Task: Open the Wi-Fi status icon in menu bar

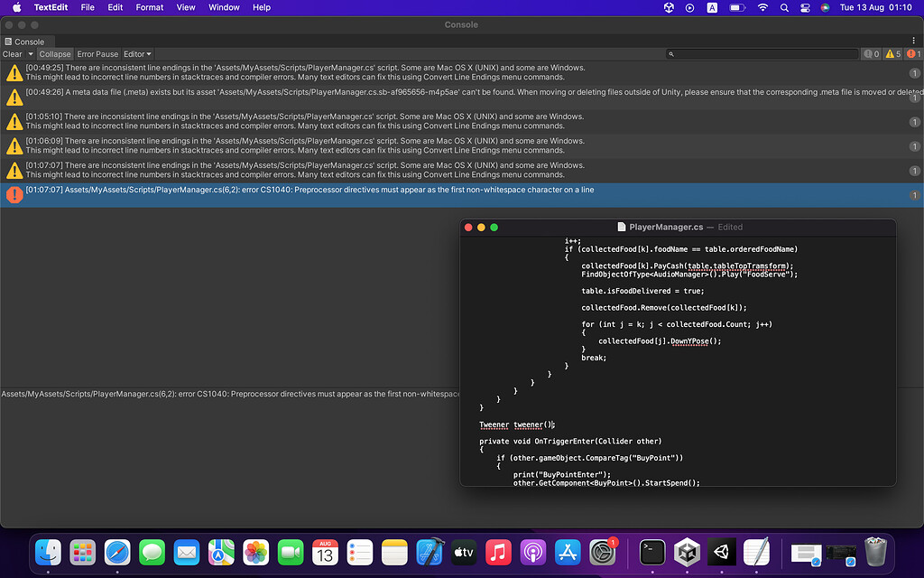Action: click(x=762, y=7)
